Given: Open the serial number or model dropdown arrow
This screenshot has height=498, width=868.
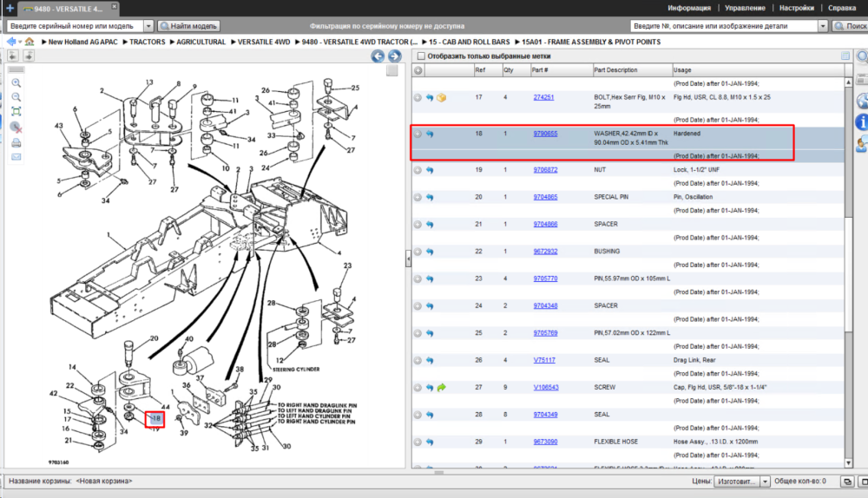Looking at the screenshot, I should point(148,26).
